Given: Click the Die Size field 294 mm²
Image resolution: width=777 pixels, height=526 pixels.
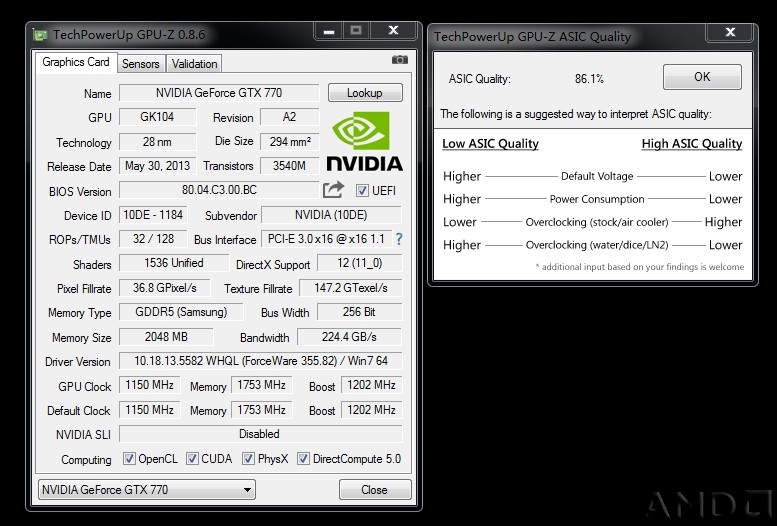Looking at the screenshot, I should [290, 142].
